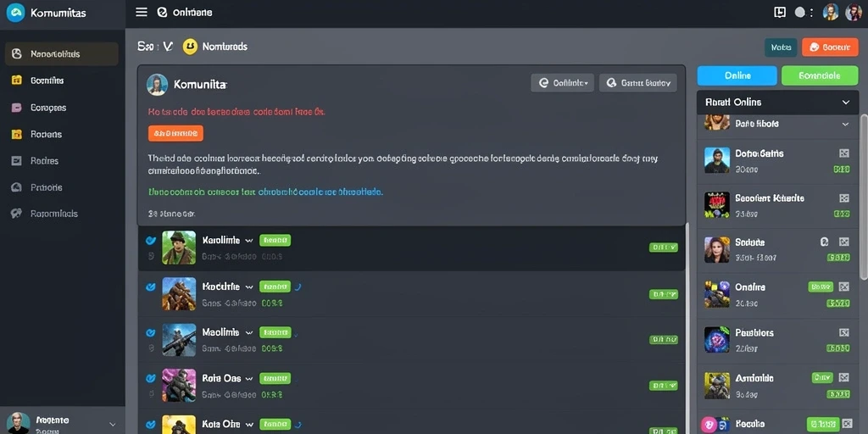868x434 pixels.
Task: Click the yellow Gomnifis sidebar icon
Action: [x=17, y=81]
